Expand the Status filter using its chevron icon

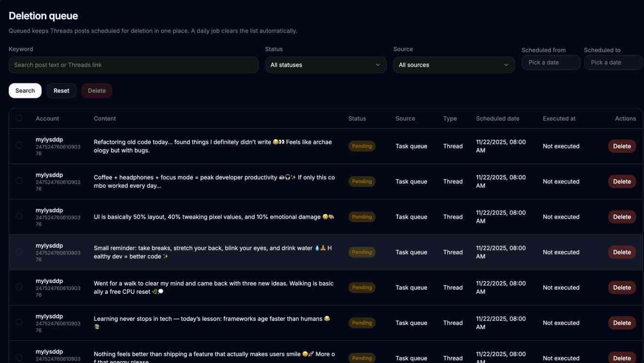click(x=378, y=64)
